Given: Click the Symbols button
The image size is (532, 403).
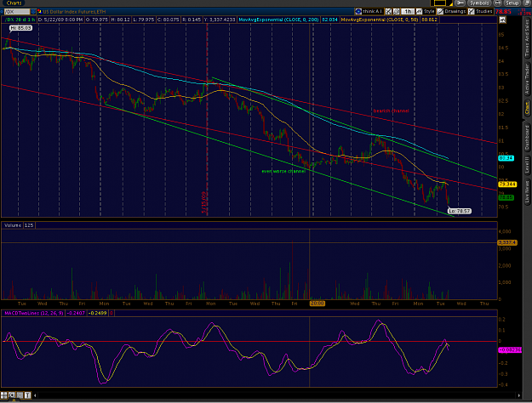Looking at the screenshot, I should 479,3.
